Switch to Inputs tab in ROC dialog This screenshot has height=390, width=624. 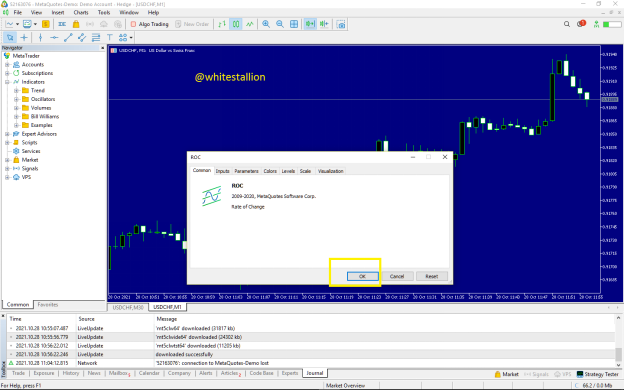coord(222,171)
